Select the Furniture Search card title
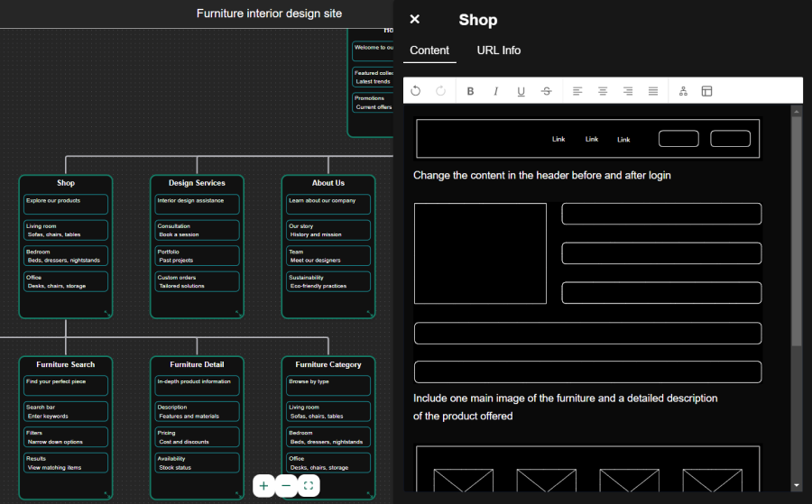Viewport: 812px width, 504px height. click(66, 364)
